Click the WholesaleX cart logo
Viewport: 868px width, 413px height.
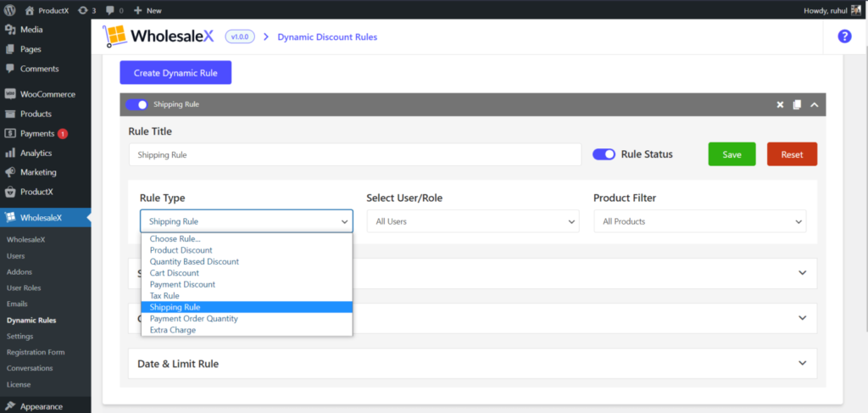point(114,36)
